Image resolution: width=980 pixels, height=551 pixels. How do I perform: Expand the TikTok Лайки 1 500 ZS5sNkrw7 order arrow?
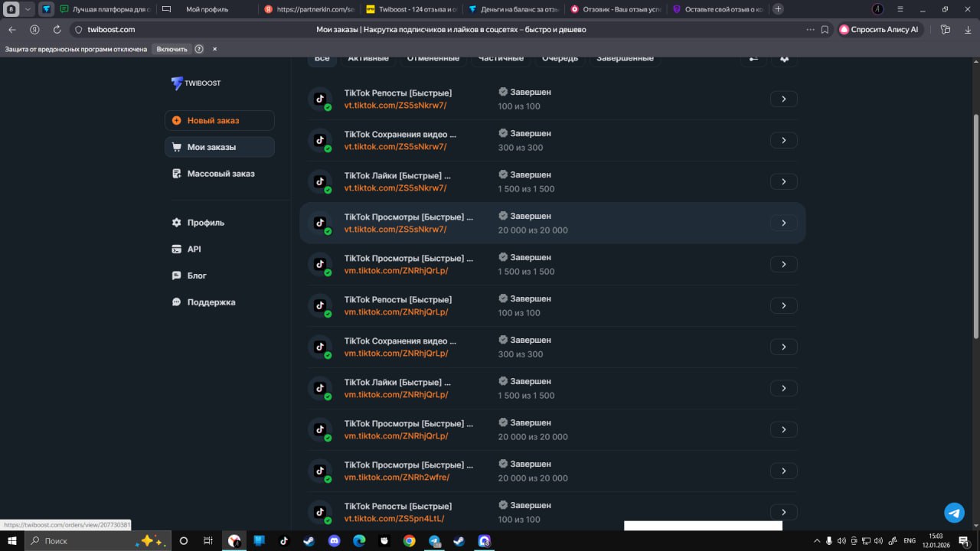click(x=783, y=182)
